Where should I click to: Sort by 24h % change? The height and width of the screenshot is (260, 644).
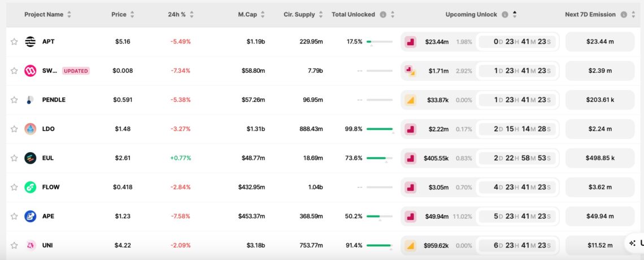point(192,14)
